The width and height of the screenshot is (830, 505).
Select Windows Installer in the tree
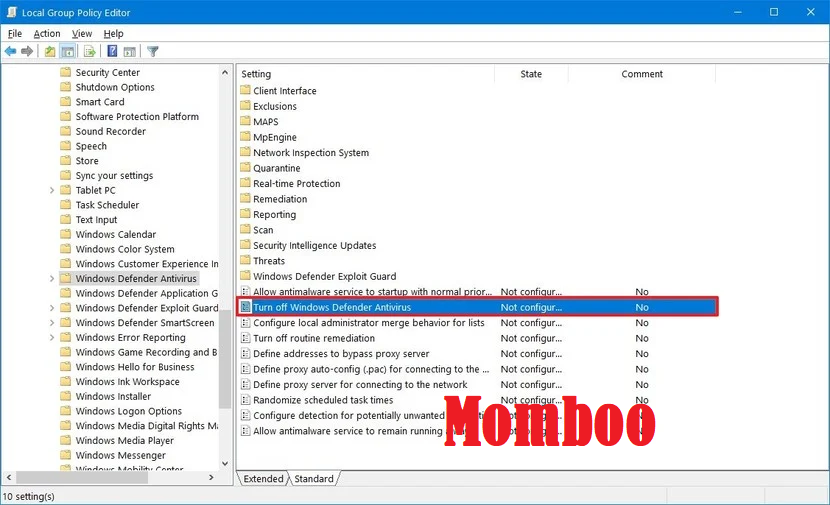113,396
